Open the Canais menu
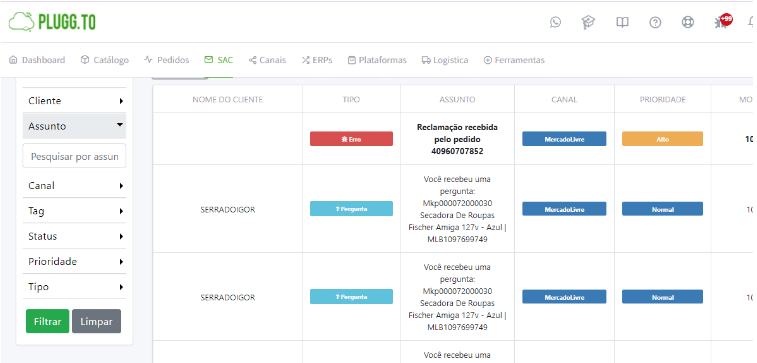 [x=267, y=60]
